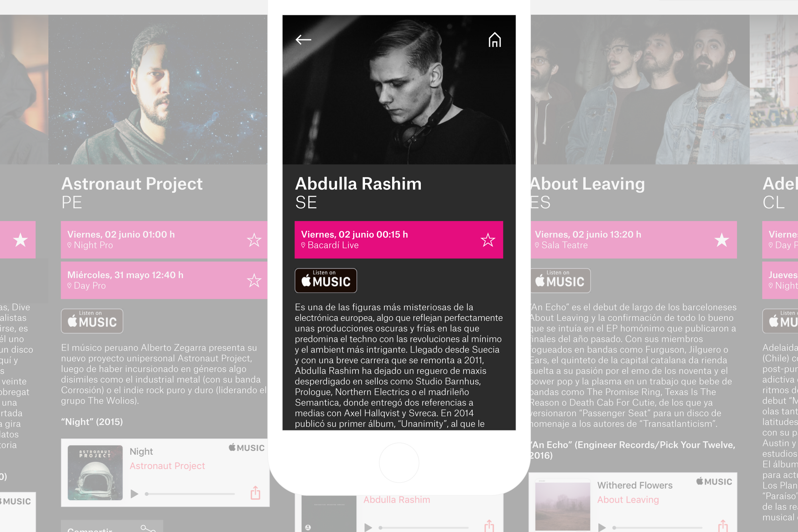Open Apple Music badge for Abdulla Rashim
The image size is (798, 532).
click(325, 280)
